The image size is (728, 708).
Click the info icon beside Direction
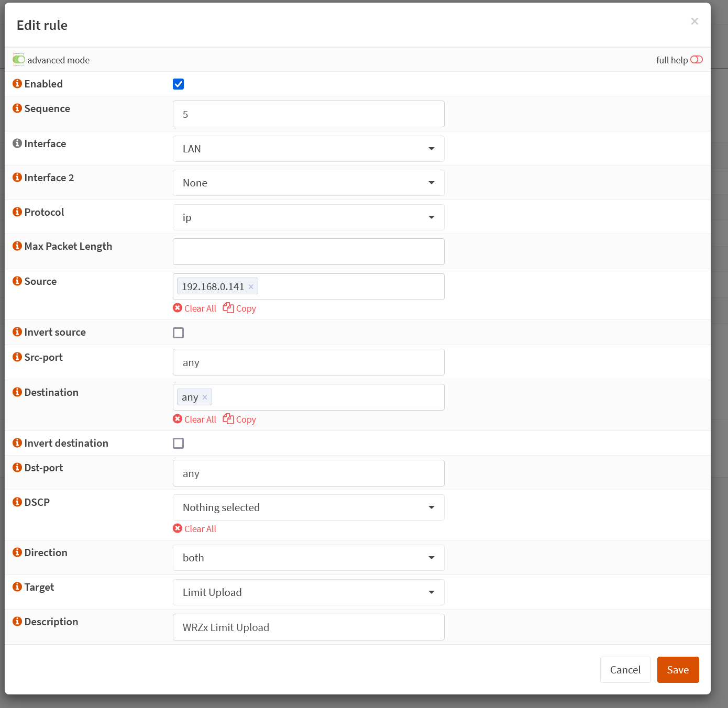pyautogui.click(x=17, y=552)
